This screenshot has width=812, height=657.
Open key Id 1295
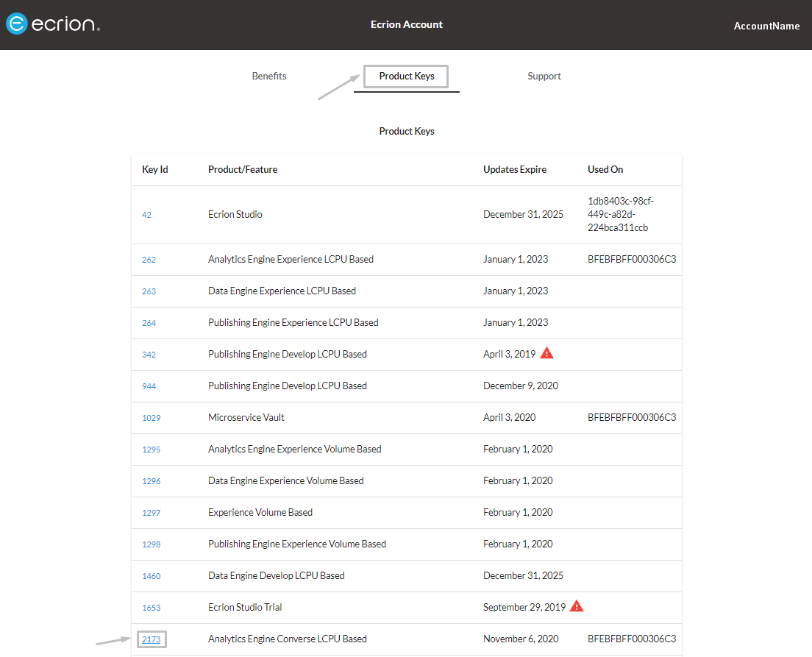(152, 450)
